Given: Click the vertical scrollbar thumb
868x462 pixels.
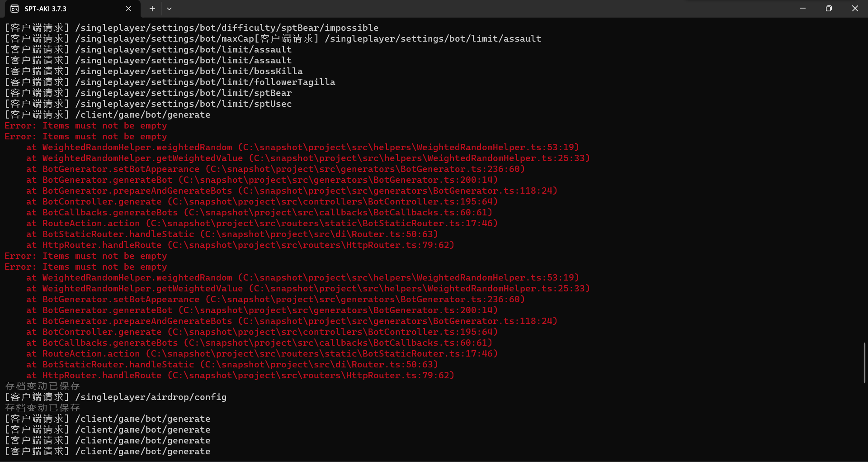Looking at the screenshot, I should click(864, 362).
